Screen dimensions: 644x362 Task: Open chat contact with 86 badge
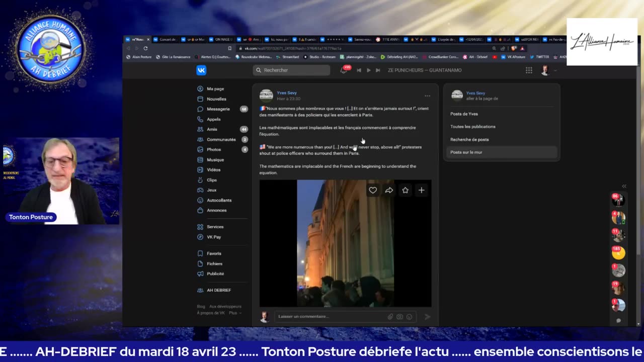(618, 200)
